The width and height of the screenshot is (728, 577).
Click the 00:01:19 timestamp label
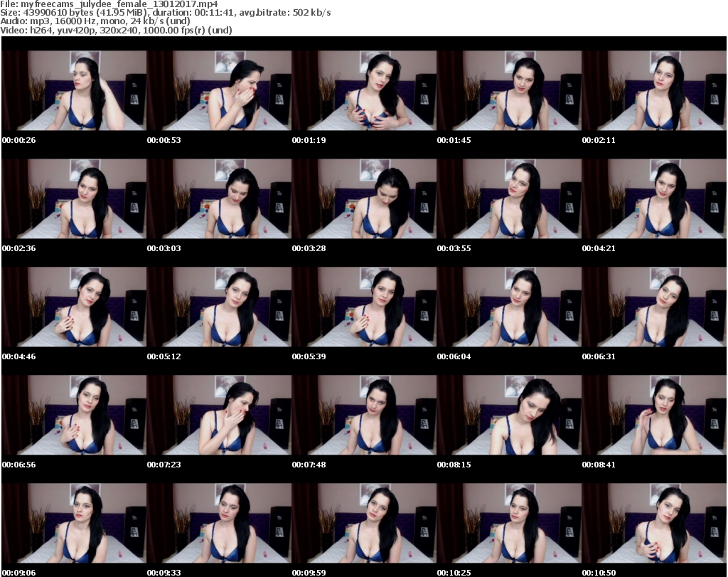point(309,140)
